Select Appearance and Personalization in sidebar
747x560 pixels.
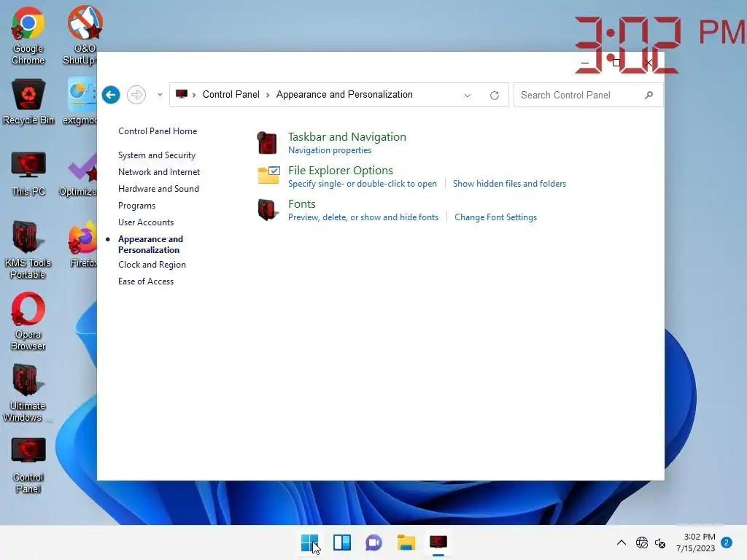coord(150,244)
